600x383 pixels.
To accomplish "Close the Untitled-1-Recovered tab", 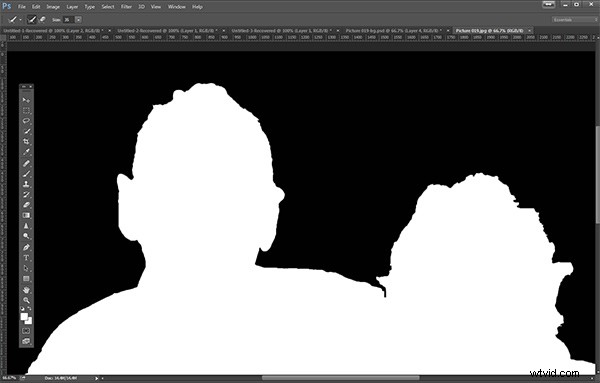I will coord(110,30).
